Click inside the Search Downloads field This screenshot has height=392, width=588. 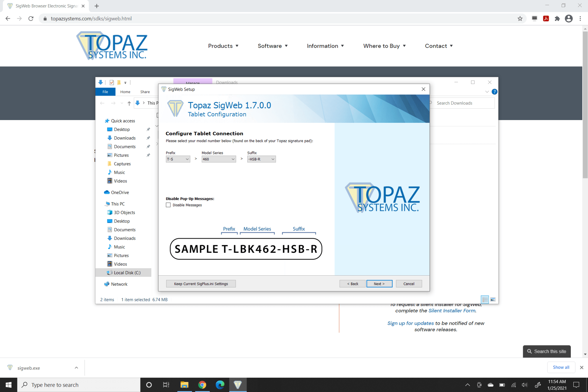462,103
